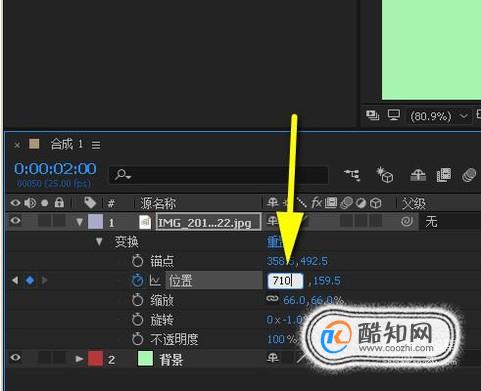481x391 pixels.
Task: Hide the 背景 layer with the eye icon
Action: (x=15, y=358)
